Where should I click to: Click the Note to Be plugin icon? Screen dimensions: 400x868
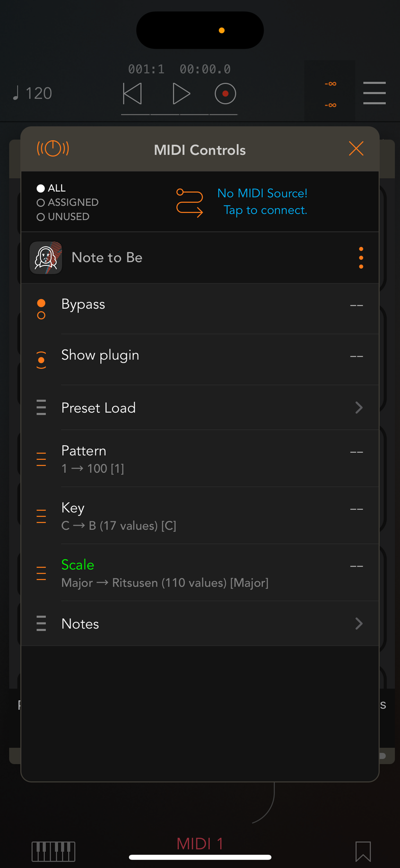46,258
